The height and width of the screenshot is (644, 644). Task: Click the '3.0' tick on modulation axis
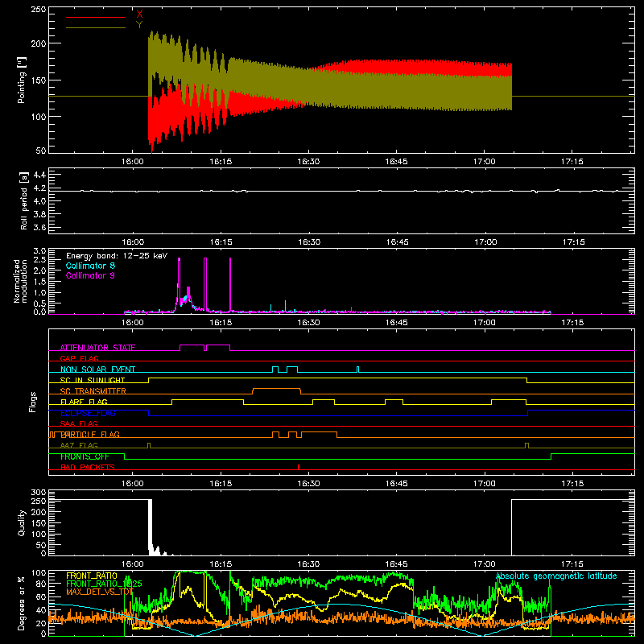coord(39,251)
